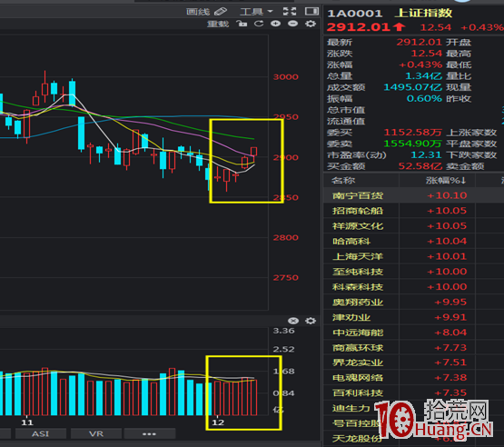Select stock row 科森科技
Screen dimensions: 504x447
coord(413,287)
